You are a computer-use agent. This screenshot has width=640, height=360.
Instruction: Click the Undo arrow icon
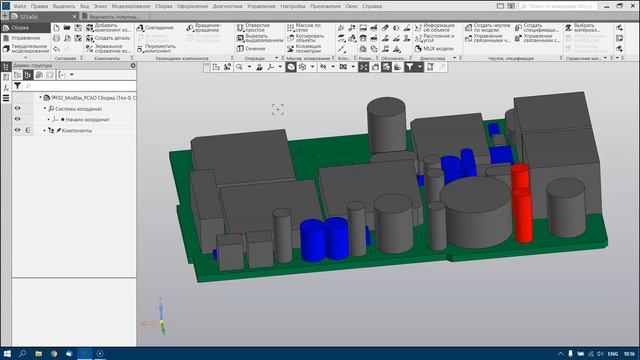[x=56, y=49]
